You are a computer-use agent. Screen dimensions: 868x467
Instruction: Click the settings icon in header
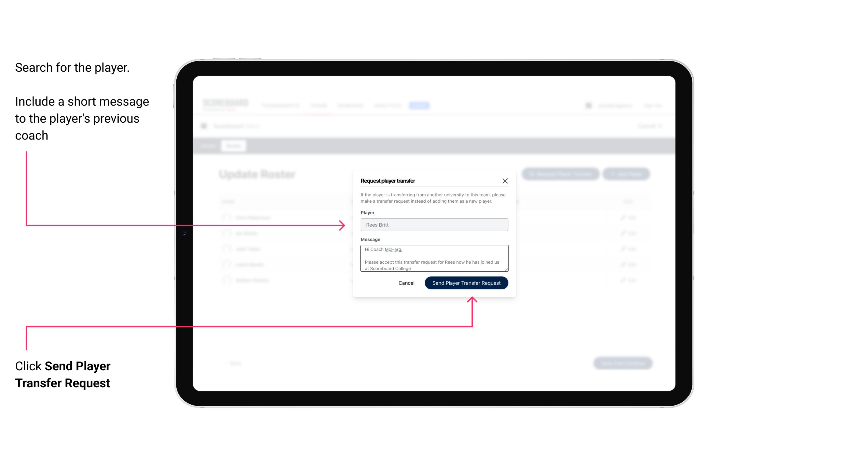coord(588,105)
